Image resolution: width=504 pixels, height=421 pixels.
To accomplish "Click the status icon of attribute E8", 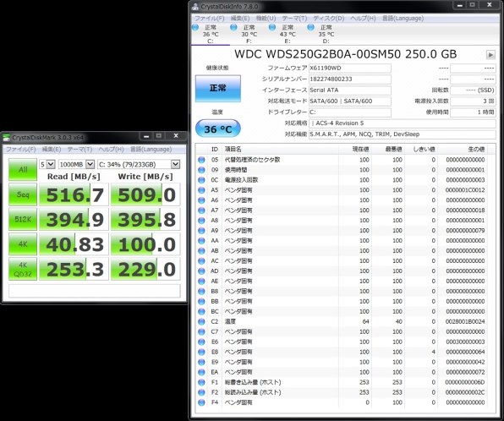I will coord(201,352).
